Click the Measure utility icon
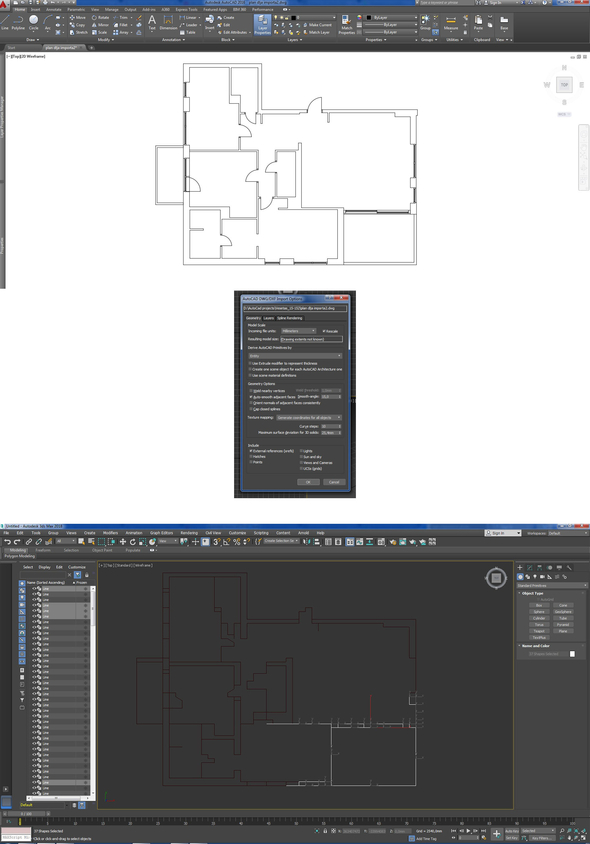 point(451,23)
